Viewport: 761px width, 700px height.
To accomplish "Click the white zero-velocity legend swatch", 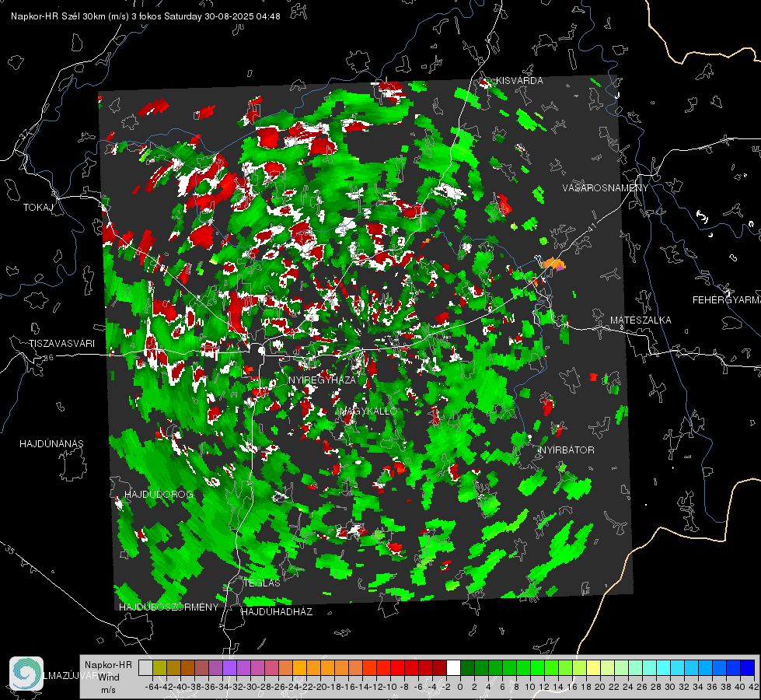I will (453, 667).
